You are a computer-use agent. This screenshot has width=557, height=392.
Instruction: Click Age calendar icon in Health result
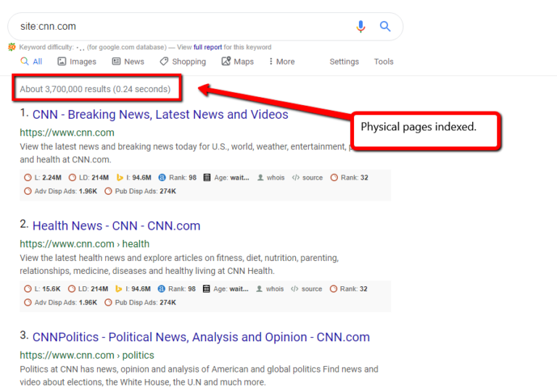[206, 289]
